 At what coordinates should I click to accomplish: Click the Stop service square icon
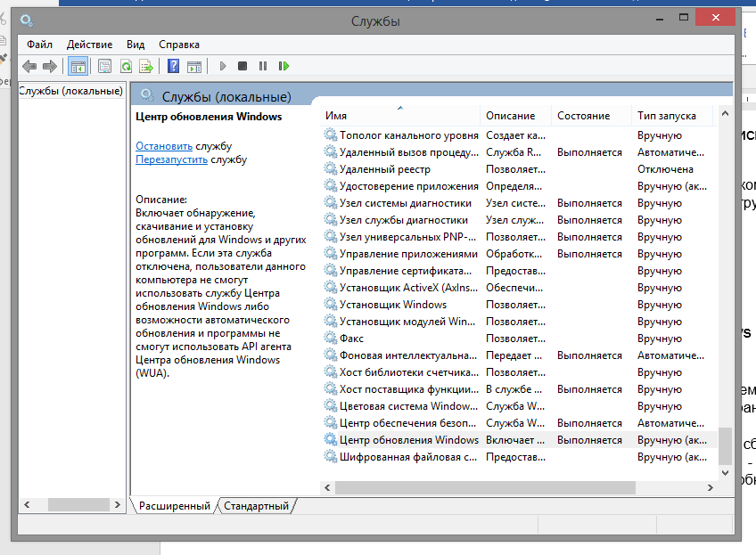click(x=242, y=66)
